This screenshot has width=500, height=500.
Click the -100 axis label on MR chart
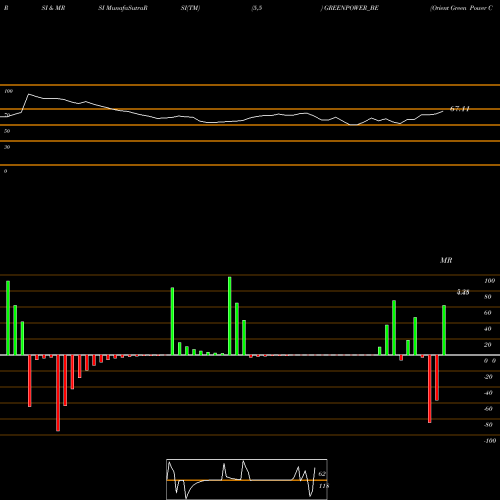click(490, 441)
